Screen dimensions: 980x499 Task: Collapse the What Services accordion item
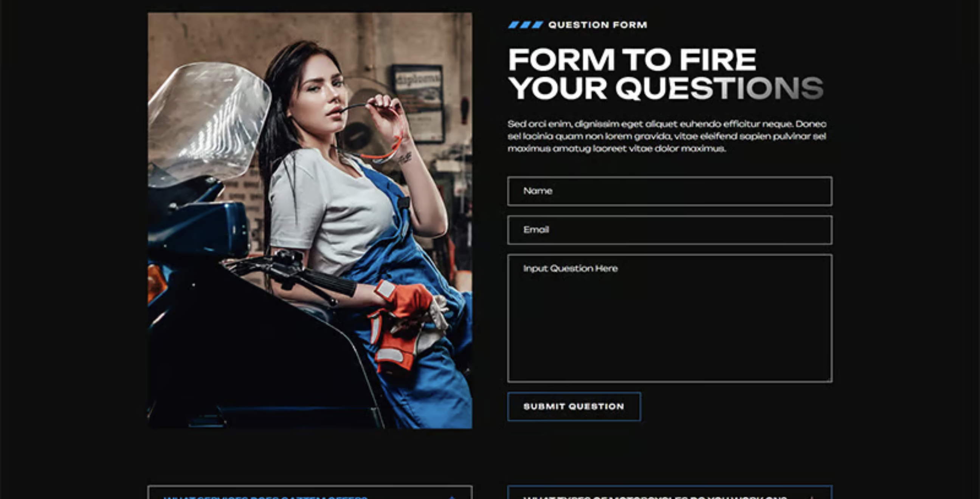[310, 493]
